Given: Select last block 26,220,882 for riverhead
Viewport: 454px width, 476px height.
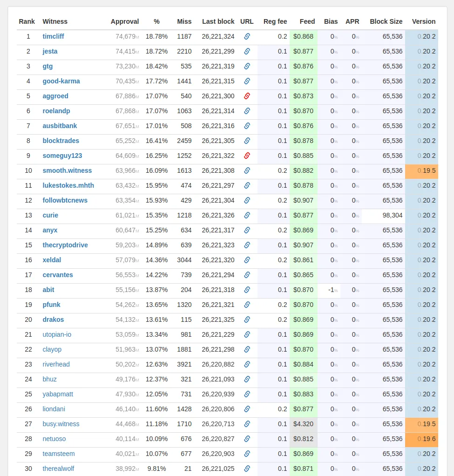Looking at the screenshot, I should tap(218, 364).
